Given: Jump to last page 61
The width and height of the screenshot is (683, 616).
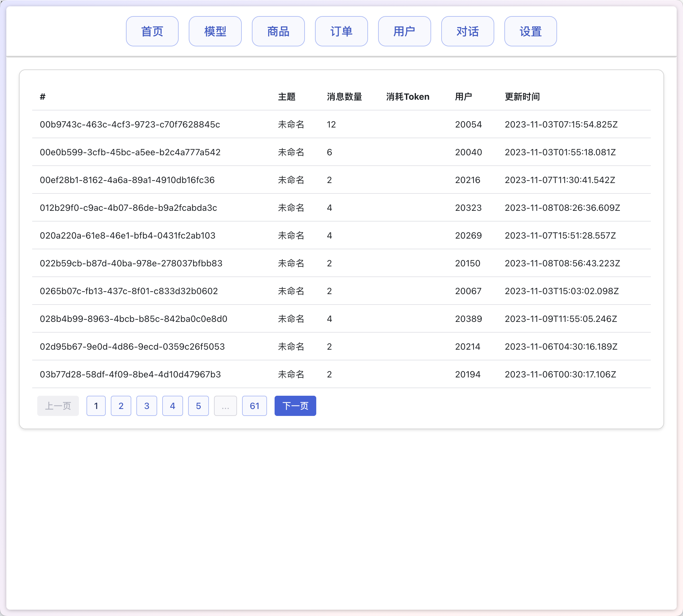Looking at the screenshot, I should click(254, 406).
